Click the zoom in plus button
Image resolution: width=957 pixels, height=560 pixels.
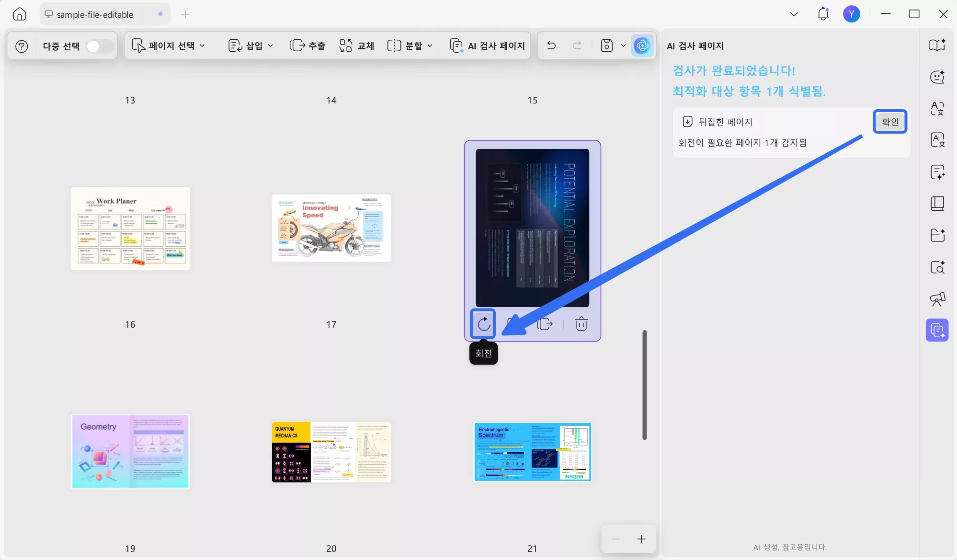641,539
